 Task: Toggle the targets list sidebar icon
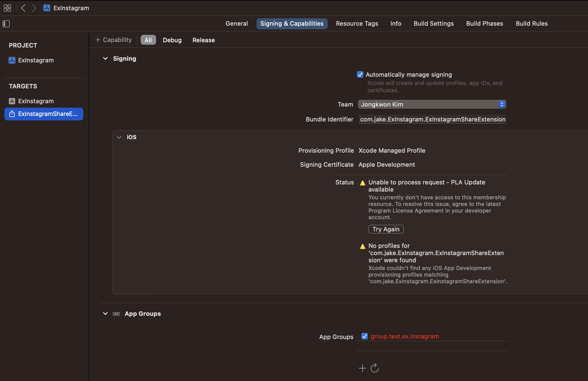tap(6, 24)
